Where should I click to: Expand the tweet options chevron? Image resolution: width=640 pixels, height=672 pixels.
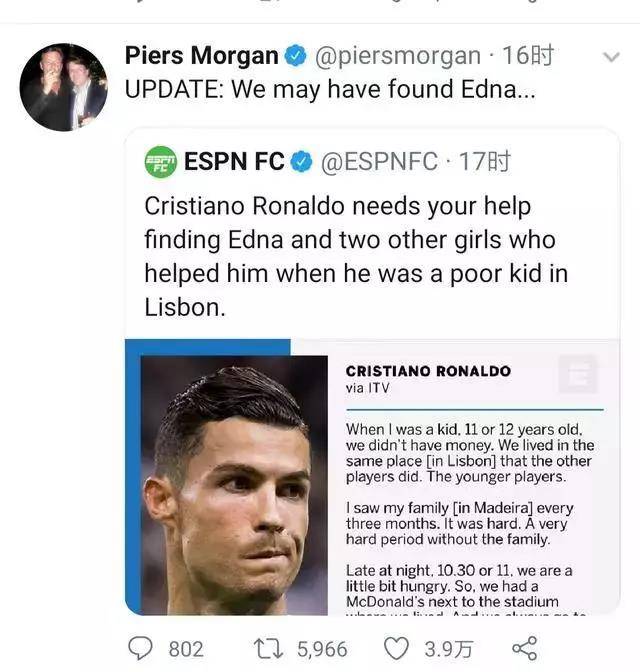tap(612, 58)
